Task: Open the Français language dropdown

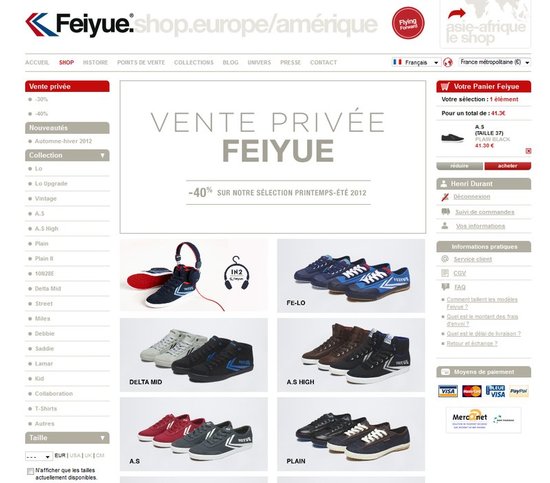Action: tap(416, 62)
